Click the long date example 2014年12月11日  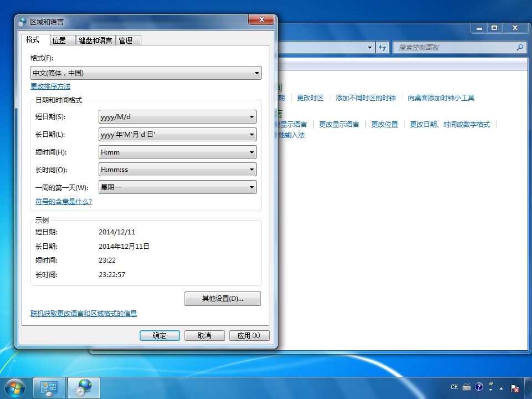tap(124, 246)
